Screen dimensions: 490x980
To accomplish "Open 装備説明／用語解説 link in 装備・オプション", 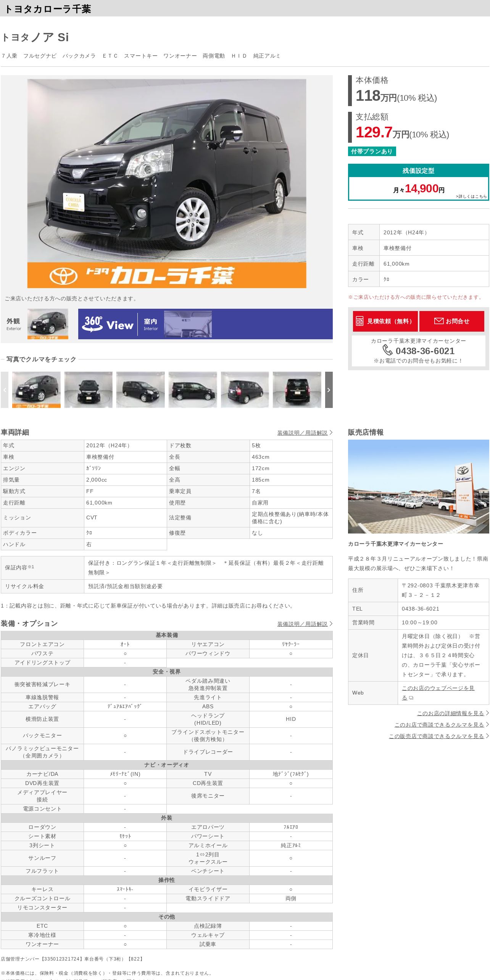I will pos(302,624).
